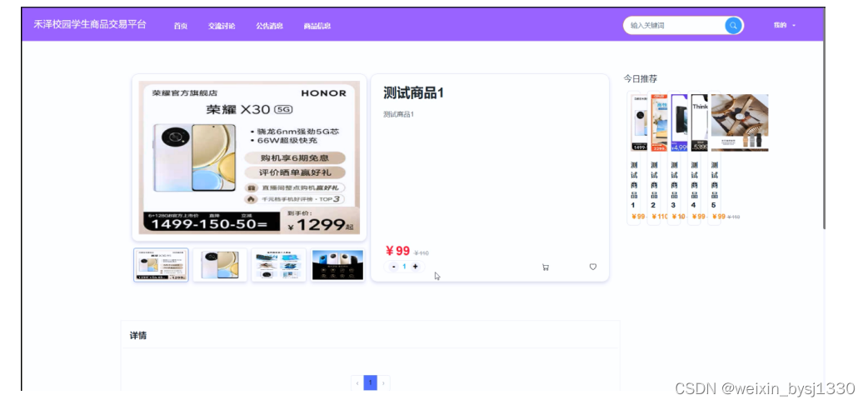The height and width of the screenshot is (405, 868).
Task: Select third thumbnail with feature grid
Action: [x=278, y=265]
